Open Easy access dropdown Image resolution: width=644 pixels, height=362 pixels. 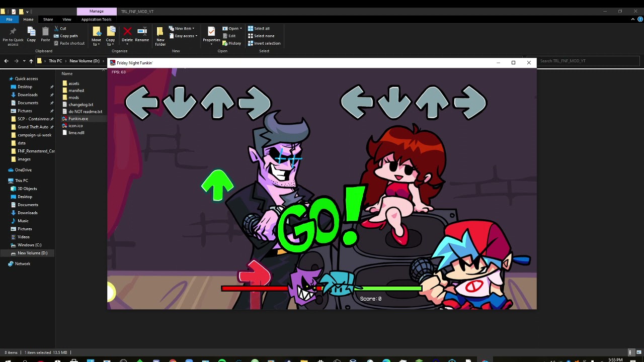click(183, 36)
